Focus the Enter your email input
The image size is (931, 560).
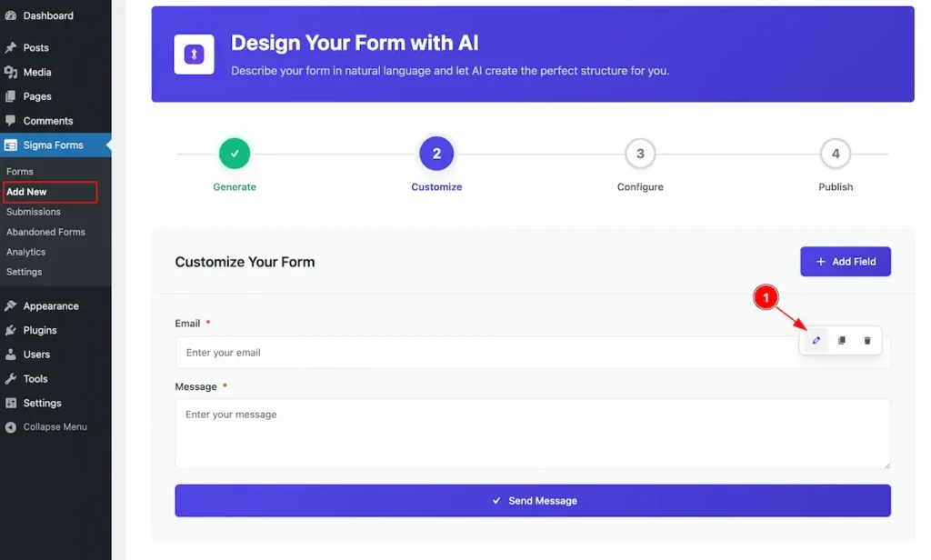[487, 353]
